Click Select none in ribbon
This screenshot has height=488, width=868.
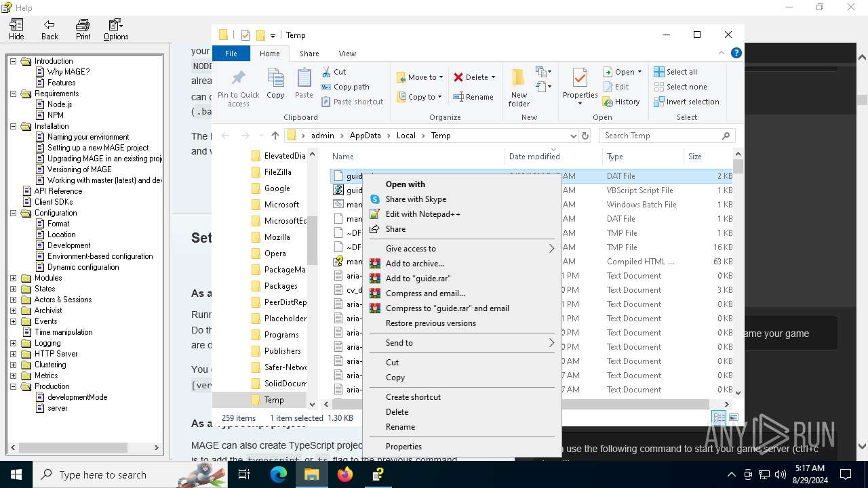pos(680,87)
